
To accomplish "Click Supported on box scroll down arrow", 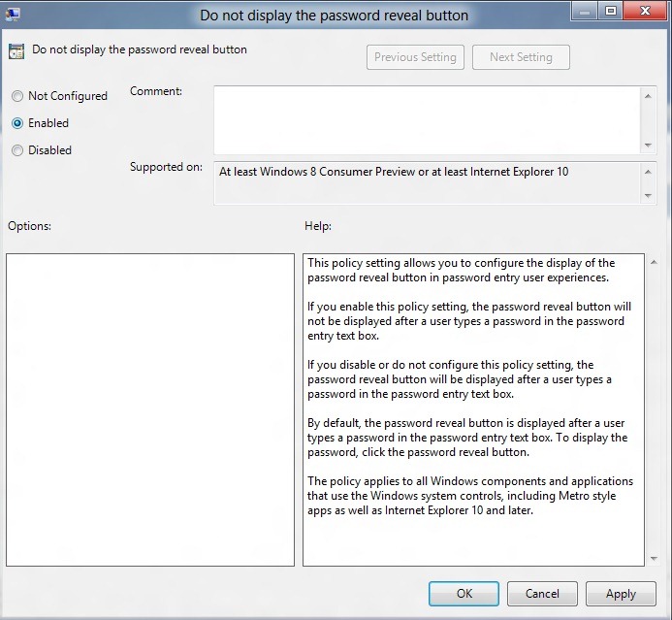I will [x=648, y=196].
